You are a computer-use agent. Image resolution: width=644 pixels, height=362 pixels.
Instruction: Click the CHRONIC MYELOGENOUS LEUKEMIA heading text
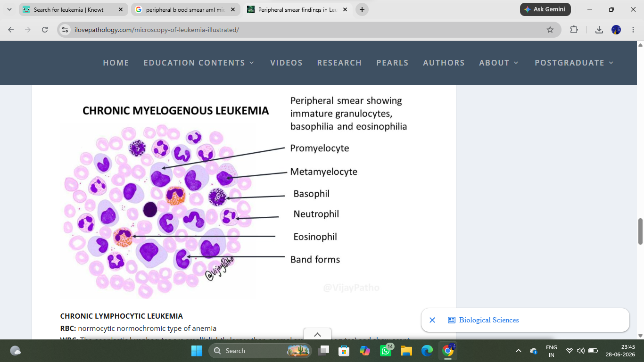[x=176, y=111]
